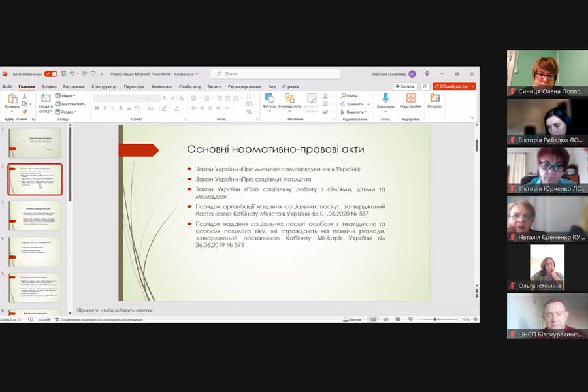Switch to the Animation (Анимация) tab
The height and width of the screenshot is (392, 588).
click(161, 86)
